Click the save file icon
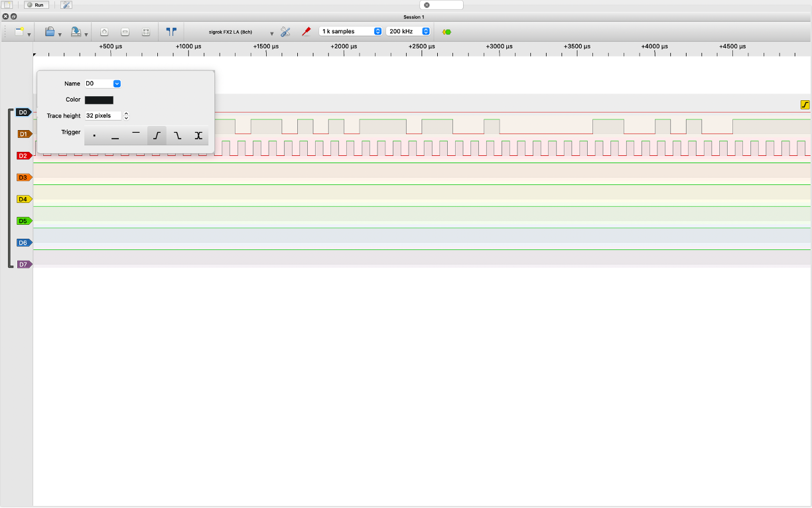 tap(76, 31)
